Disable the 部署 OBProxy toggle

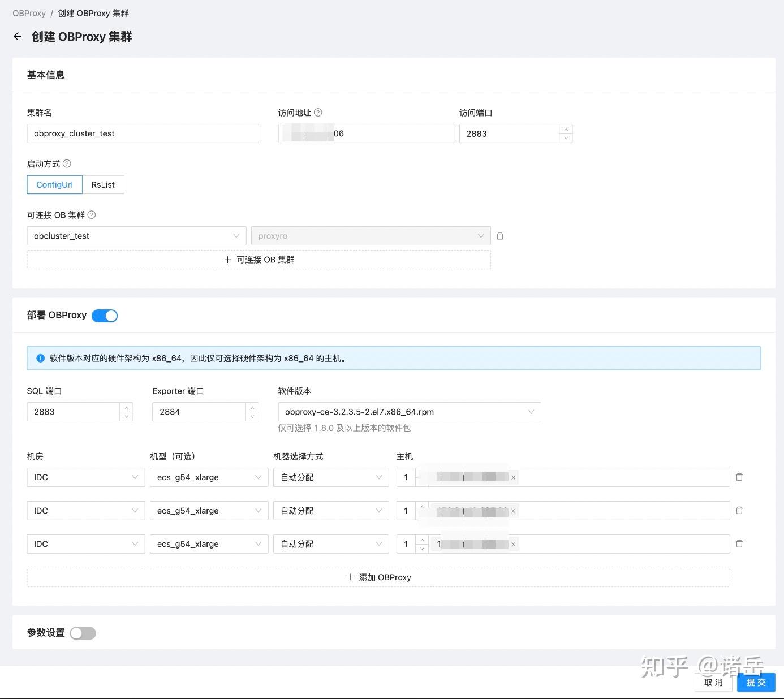coord(104,316)
